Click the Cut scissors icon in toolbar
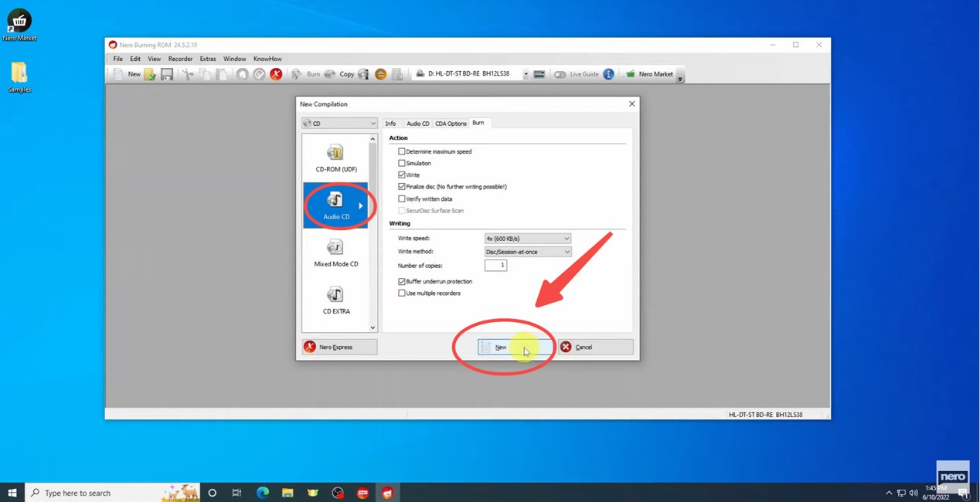Image resolution: width=980 pixels, height=502 pixels. pos(188,74)
